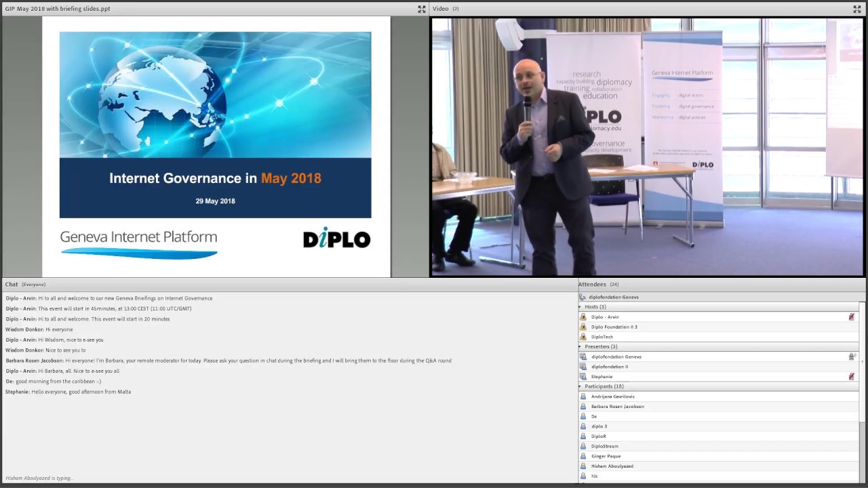Click participant icon beside DiploStream

tap(583, 446)
